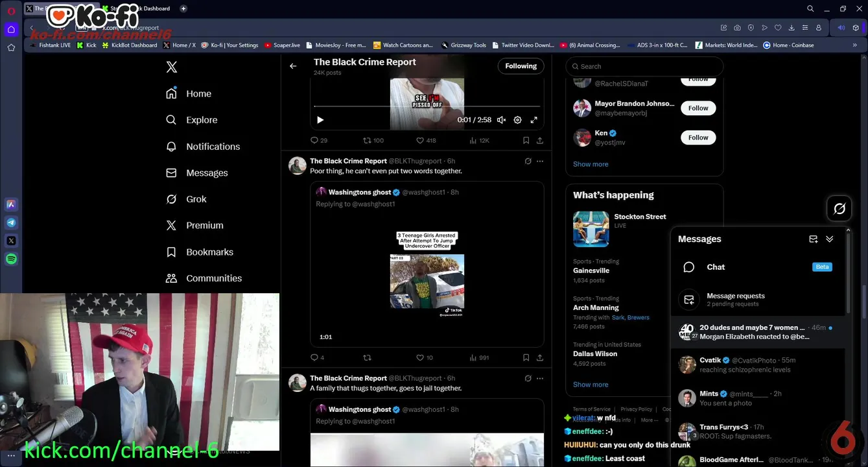
Task: Enter fullscreen on the video player
Action: click(534, 120)
